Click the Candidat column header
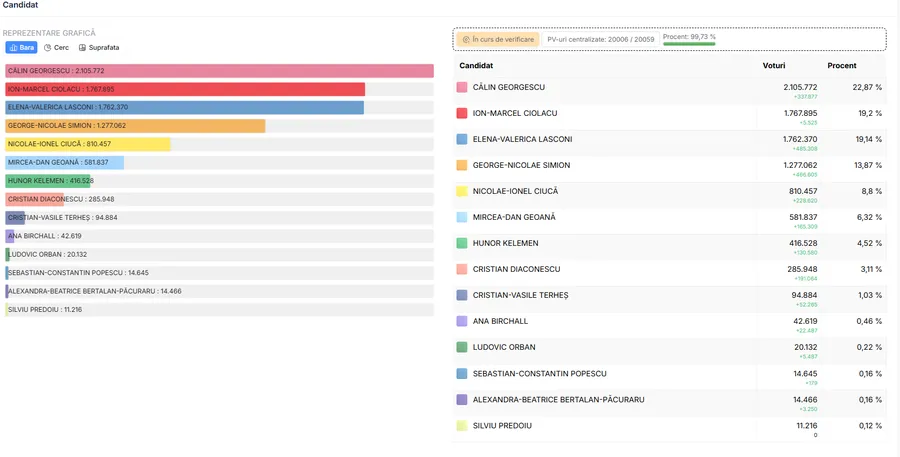Image resolution: width=900 pixels, height=457 pixels. (476, 65)
